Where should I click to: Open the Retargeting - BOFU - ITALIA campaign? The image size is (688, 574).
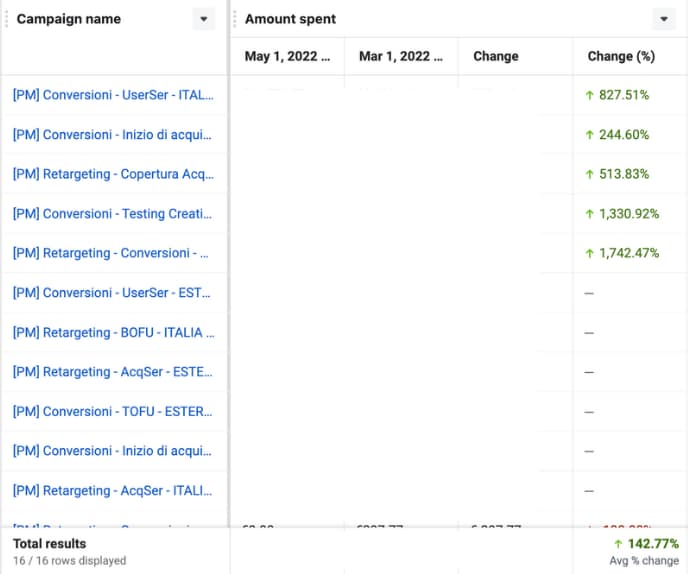pyautogui.click(x=113, y=332)
